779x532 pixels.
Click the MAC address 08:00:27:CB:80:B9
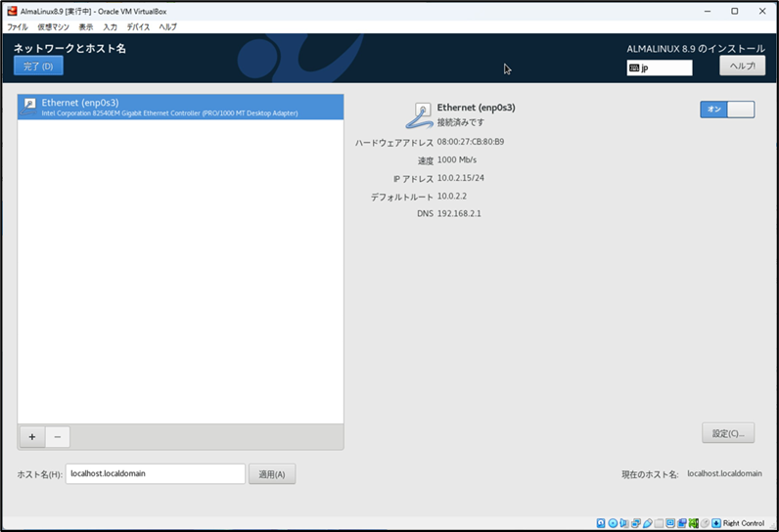471,142
